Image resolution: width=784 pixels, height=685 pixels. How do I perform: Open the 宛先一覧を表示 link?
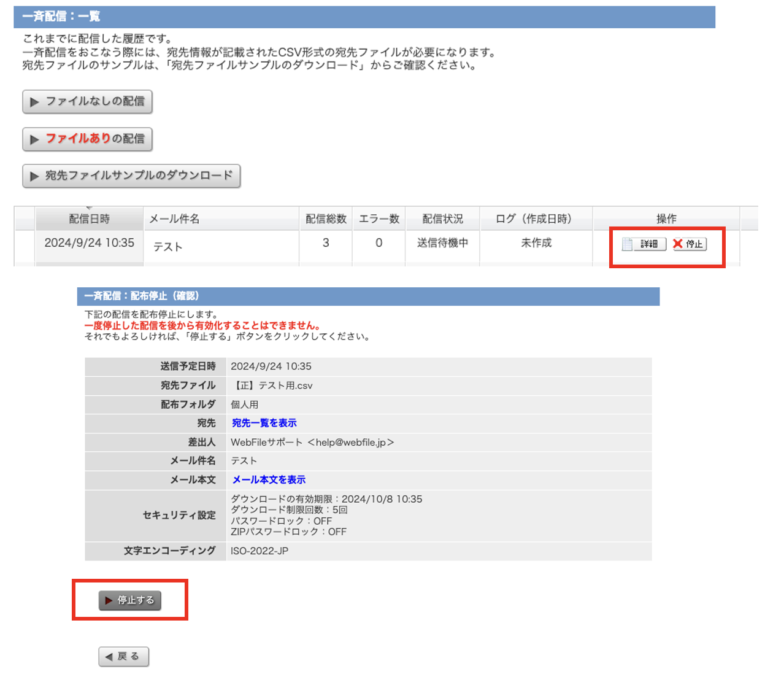[x=264, y=424]
